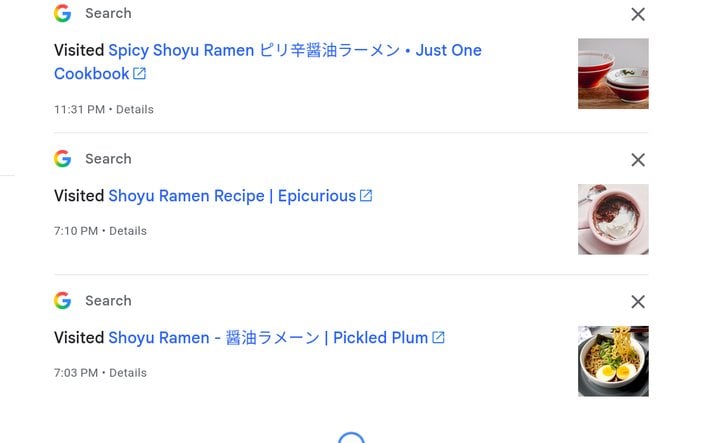Click Search label on the Epicurious entry
Viewport: 720px width, 443px height.
point(108,159)
